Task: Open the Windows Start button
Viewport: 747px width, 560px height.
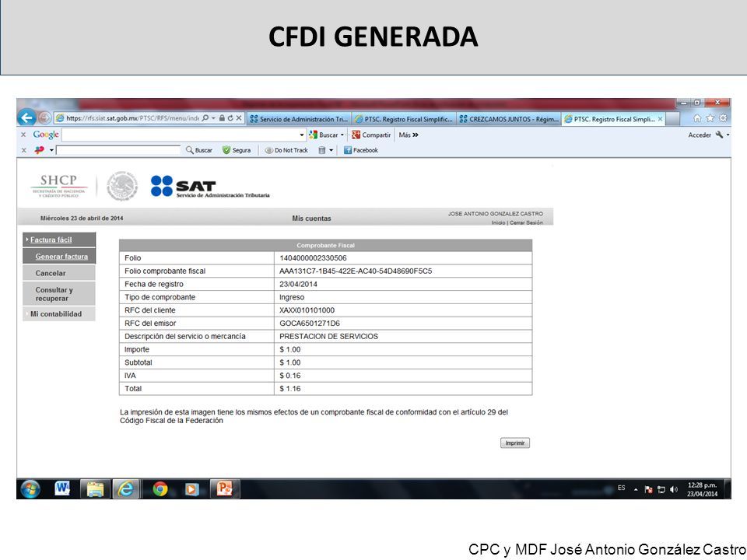Action: point(30,489)
